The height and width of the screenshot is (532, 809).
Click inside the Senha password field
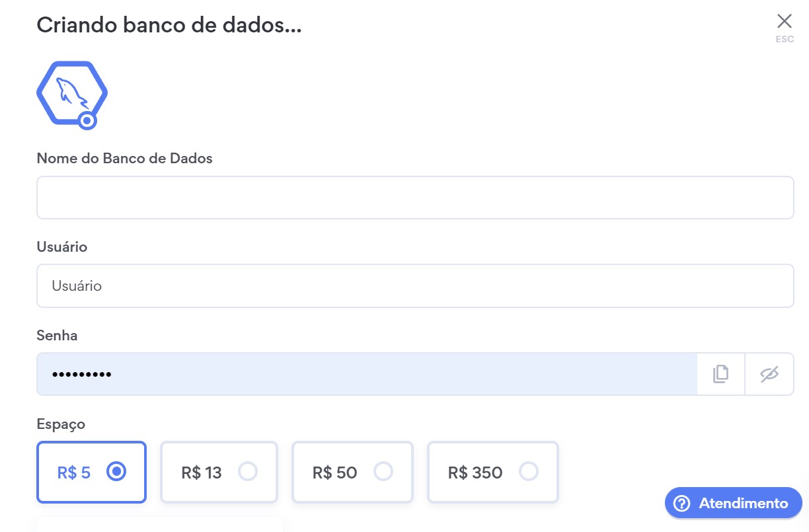pos(367,374)
